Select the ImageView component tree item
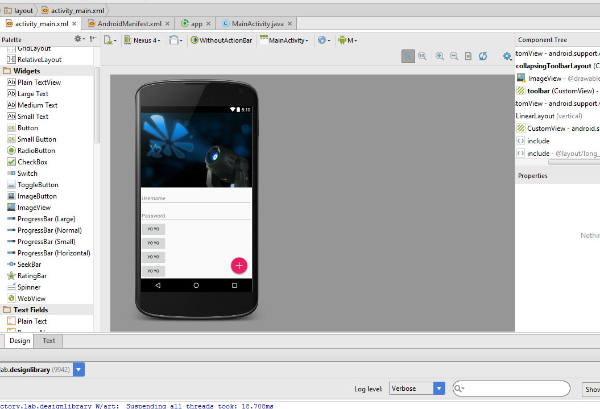 (x=546, y=77)
